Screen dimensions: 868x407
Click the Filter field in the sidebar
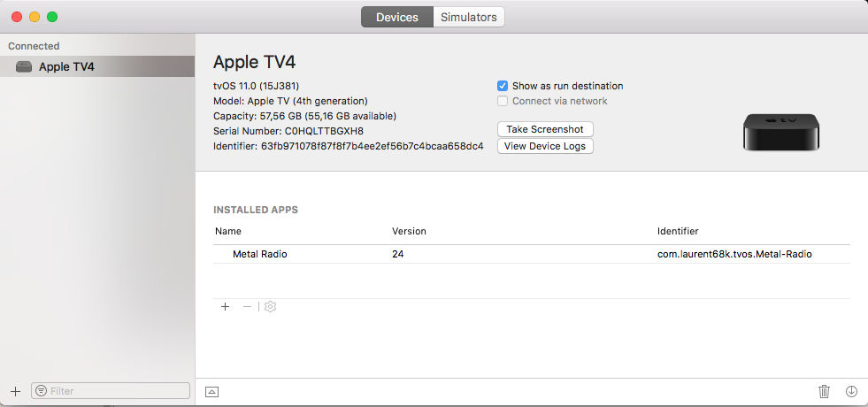(111, 391)
